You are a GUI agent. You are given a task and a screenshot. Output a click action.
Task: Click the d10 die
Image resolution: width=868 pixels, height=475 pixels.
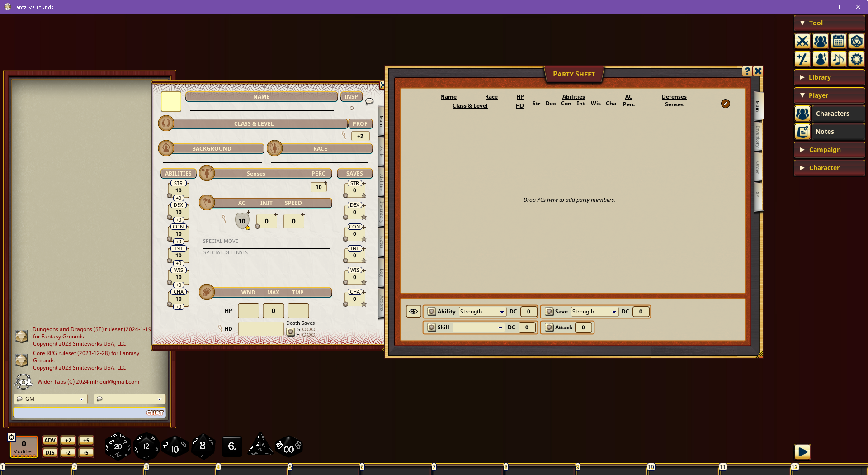pyautogui.click(x=175, y=447)
